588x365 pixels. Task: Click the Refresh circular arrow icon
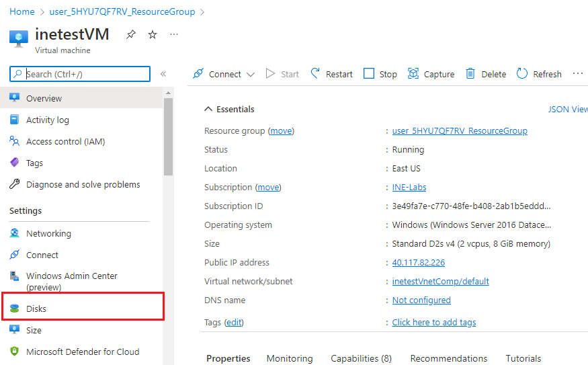point(522,74)
